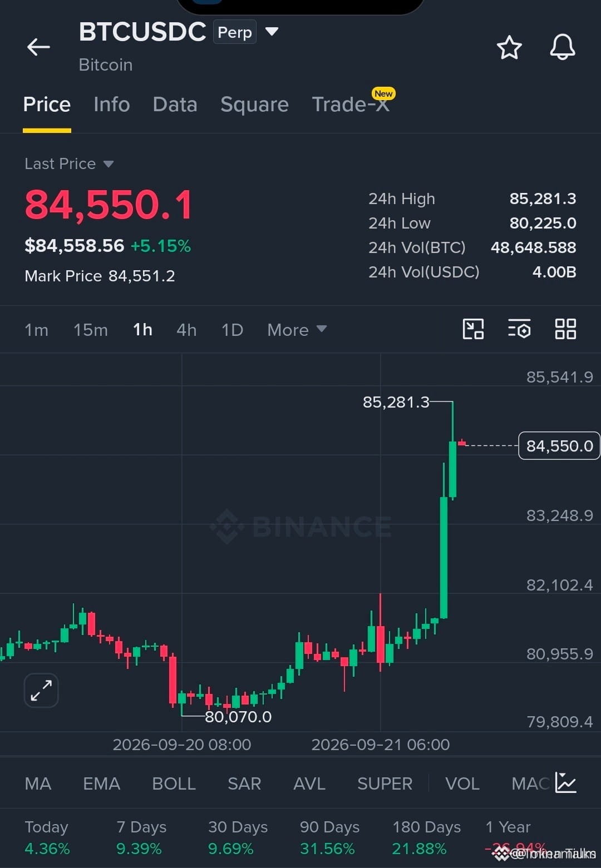The height and width of the screenshot is (868, 601).
Task: Open chart drawing tools icon
Action: pyautogui.click(x=473, y=329)
